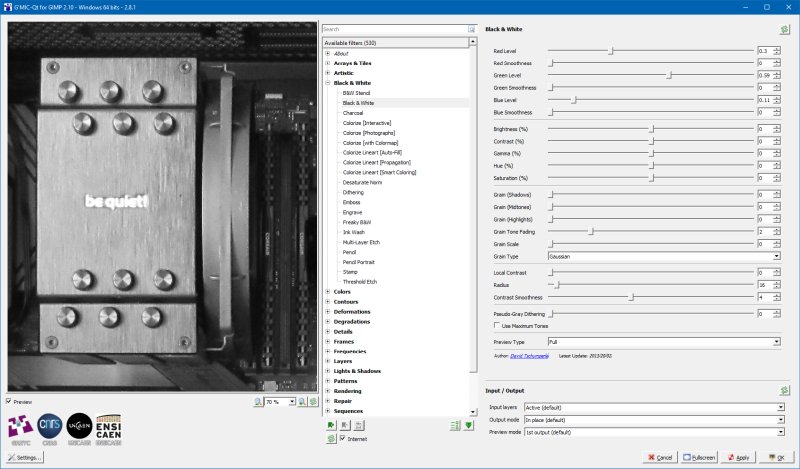The height and width of the screenshot is (469, 800).
Task: Click the CNRS logo
Action: [50, 427]
